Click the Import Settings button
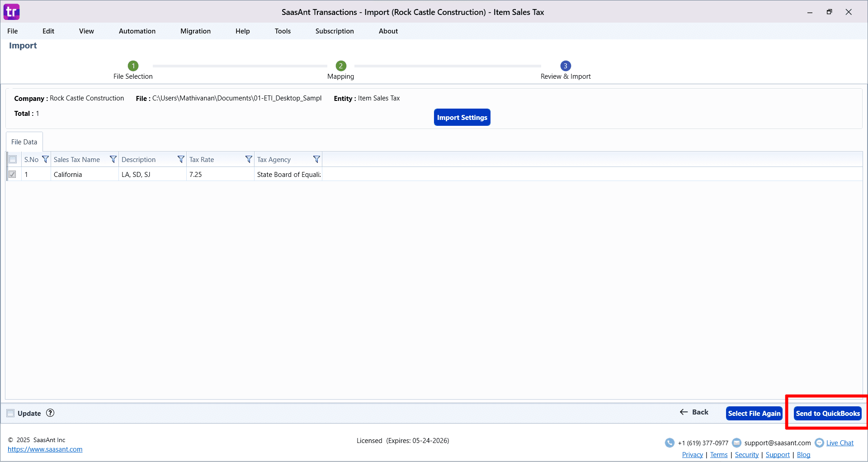 tap(462, 117)
